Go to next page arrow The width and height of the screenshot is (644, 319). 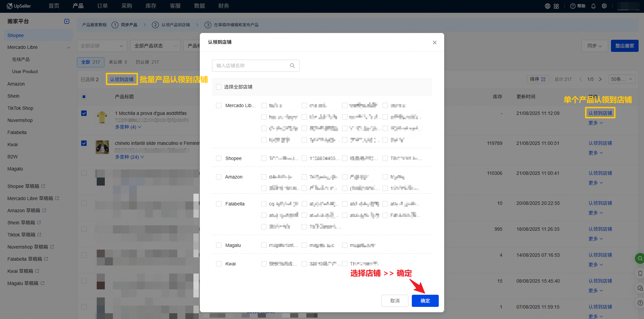(600, 79)
